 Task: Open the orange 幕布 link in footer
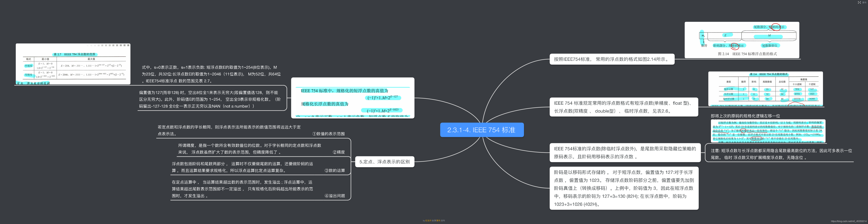[x=438, y=221]
